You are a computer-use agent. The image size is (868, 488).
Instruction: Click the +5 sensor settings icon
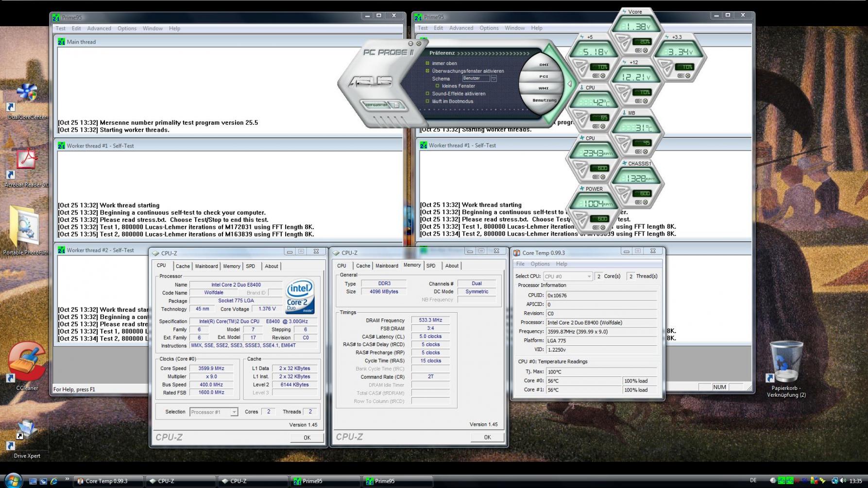coord(596,76)
